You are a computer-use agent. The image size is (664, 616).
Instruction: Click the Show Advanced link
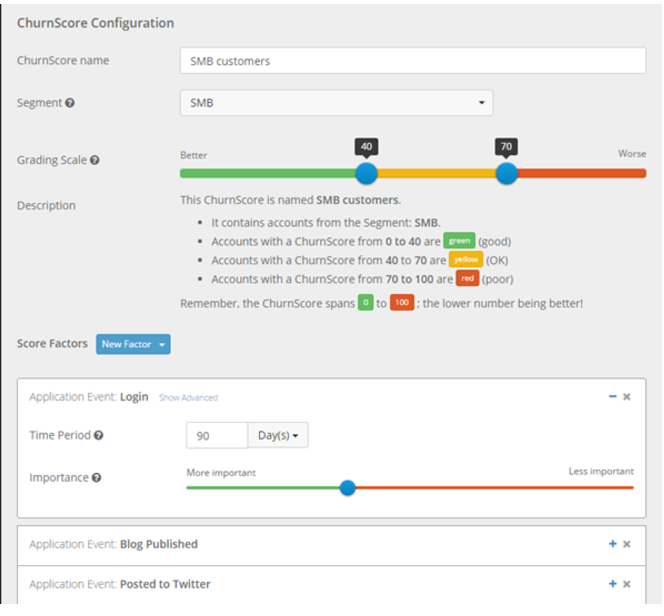click(x=188, y=398)
